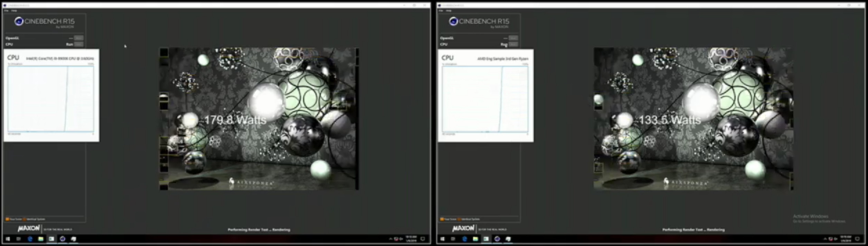
Task: Click Identical System legend in right window
Action: pos(470,219)
